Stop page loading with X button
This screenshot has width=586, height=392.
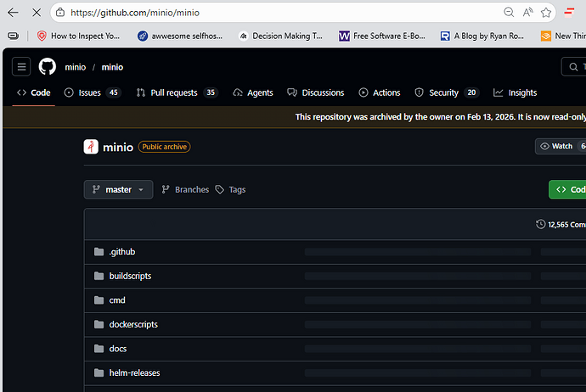click(x=35, y=13)
